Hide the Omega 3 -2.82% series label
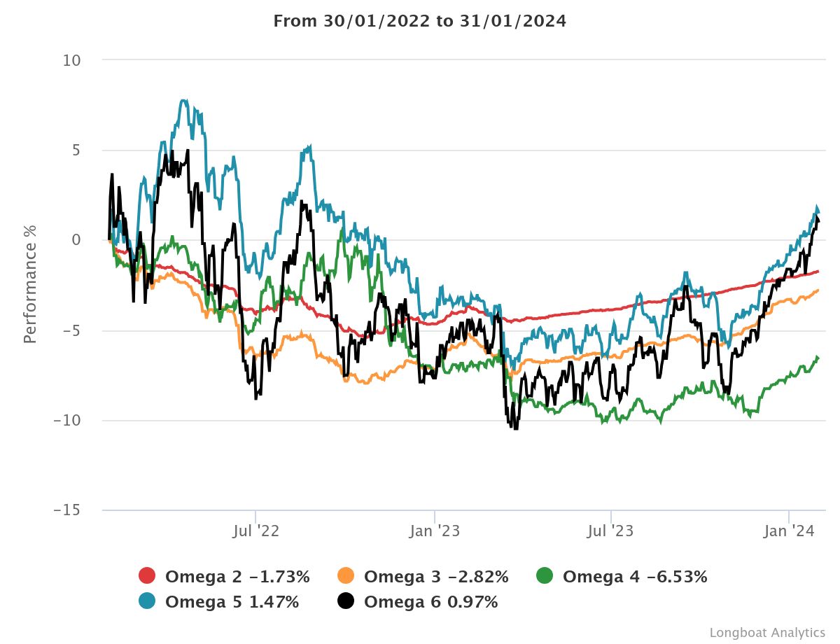The width and height of the screenshot is (840, 644). click(x=436, y=577)
